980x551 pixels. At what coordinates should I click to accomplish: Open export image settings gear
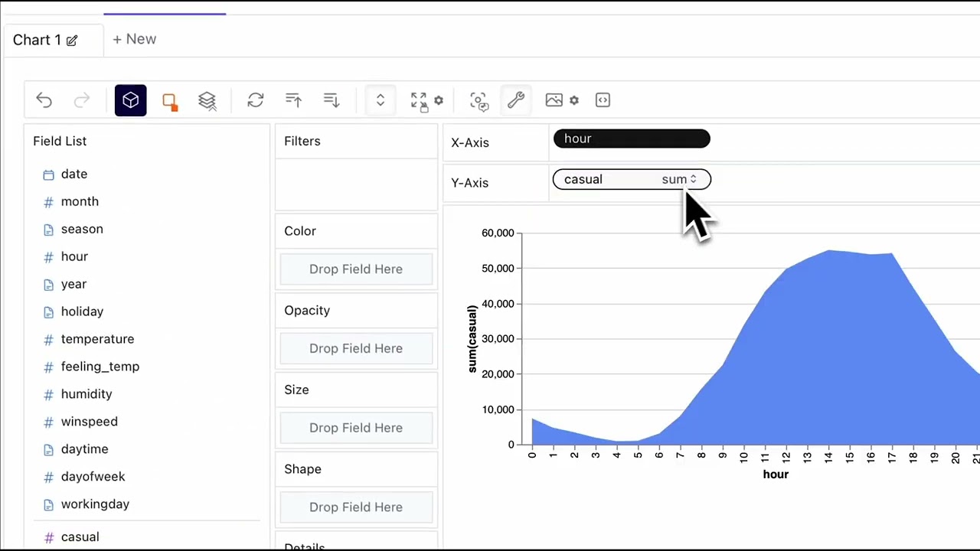pyautogui.click(x=574, y=100)
